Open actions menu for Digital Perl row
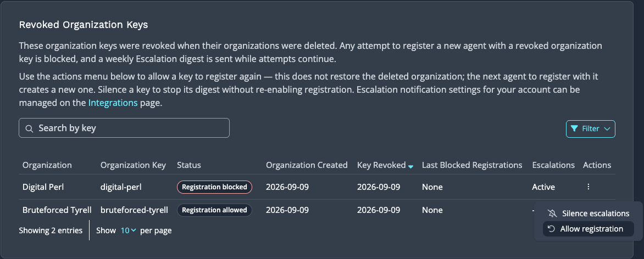The width and height of the screenshot is (644, 259). [x=588, y=187]
